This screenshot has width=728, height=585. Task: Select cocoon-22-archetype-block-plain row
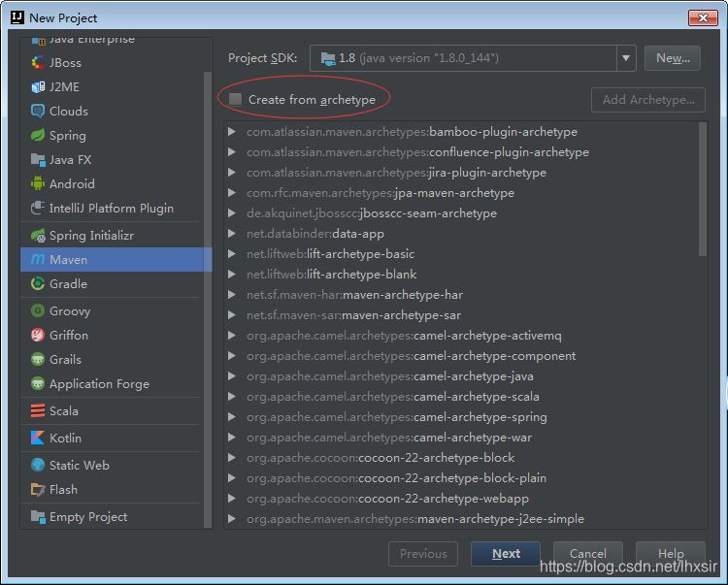461,478
